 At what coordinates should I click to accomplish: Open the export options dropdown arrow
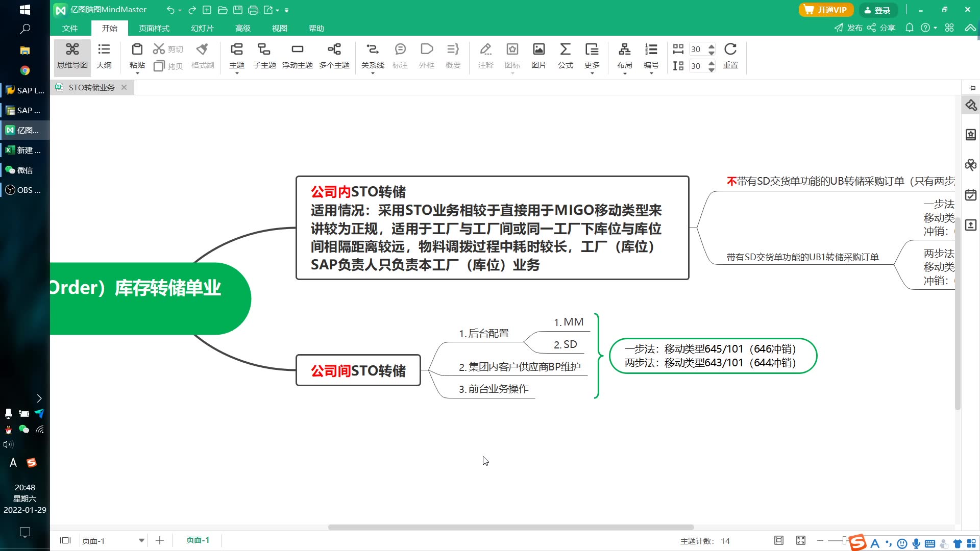tap(278, 10)
